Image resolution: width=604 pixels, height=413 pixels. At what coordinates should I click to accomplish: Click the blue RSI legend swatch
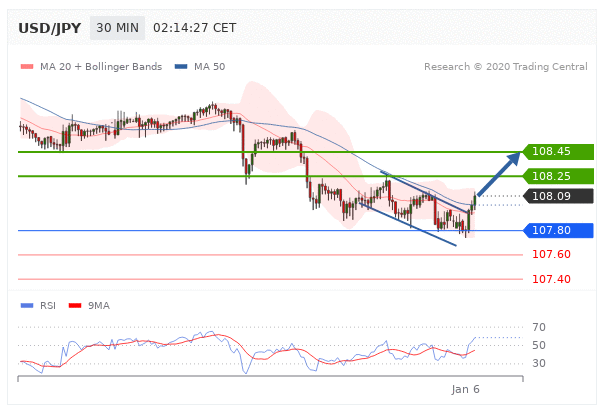[x=27, y=306]
